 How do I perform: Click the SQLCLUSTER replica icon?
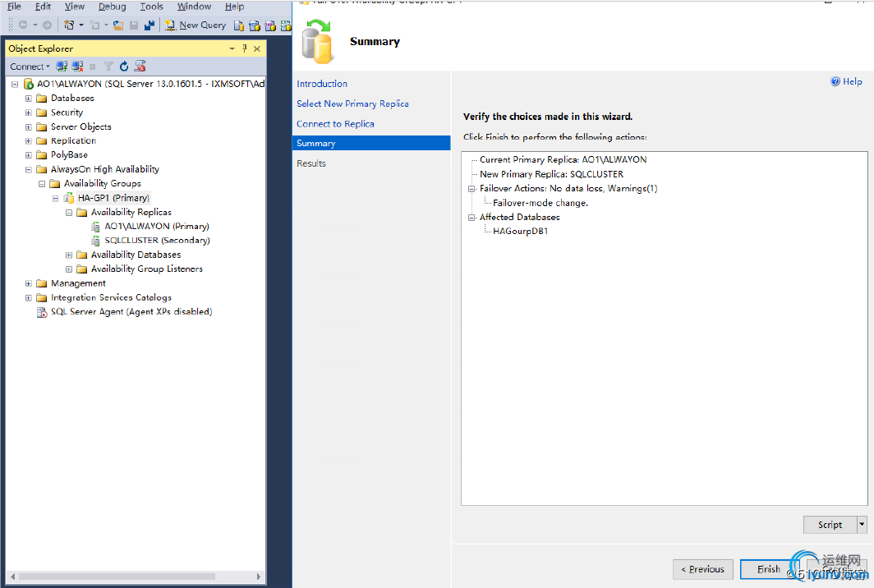click(x=95, y=241)
